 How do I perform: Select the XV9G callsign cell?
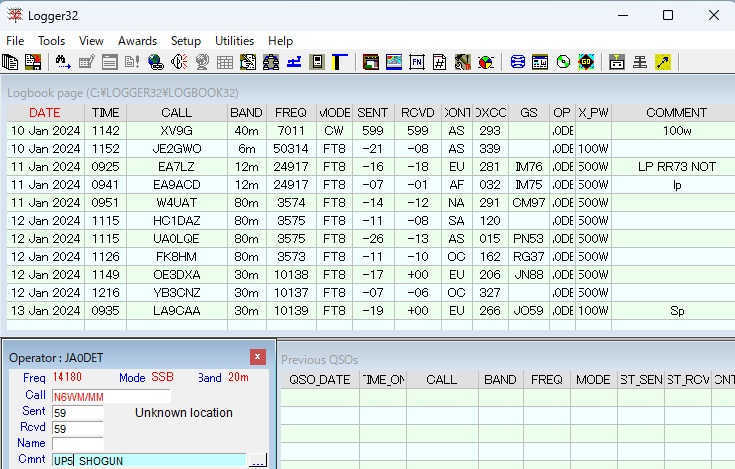point(176,131)
